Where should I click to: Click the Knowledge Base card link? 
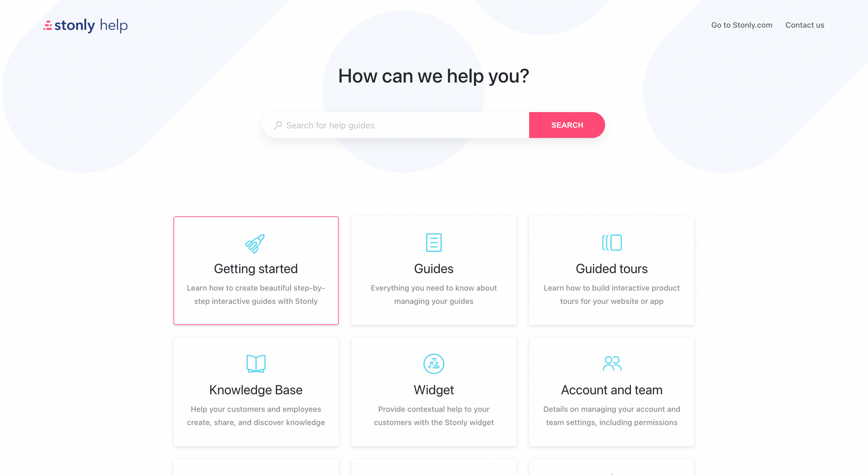[256, 391]
